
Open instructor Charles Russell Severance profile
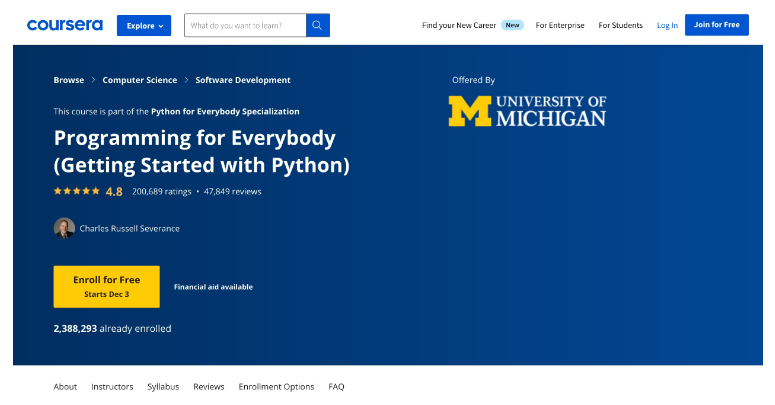click(x=129, y=228)
